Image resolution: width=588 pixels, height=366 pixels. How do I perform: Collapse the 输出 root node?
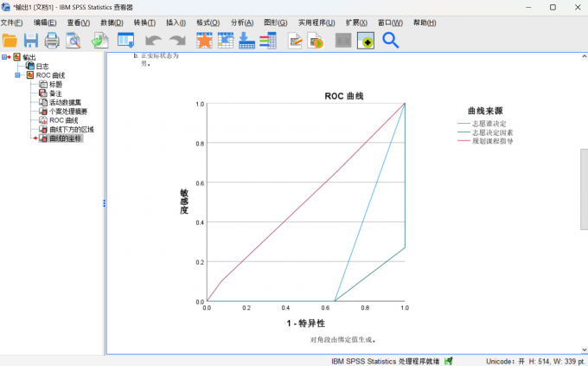4,57
